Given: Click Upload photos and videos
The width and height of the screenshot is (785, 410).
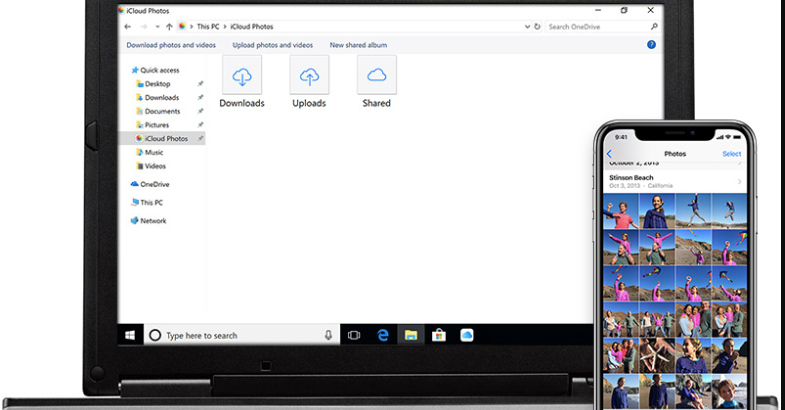Looking at the screenshot, I should (273, 45).
